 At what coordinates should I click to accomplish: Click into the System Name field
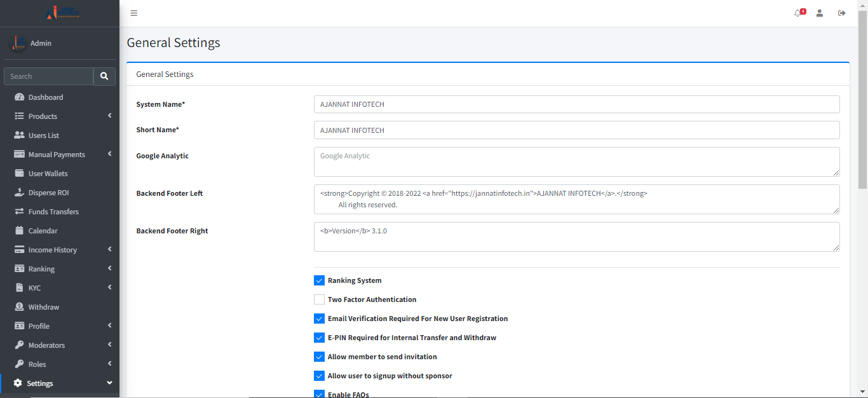(x=576, y=104)
